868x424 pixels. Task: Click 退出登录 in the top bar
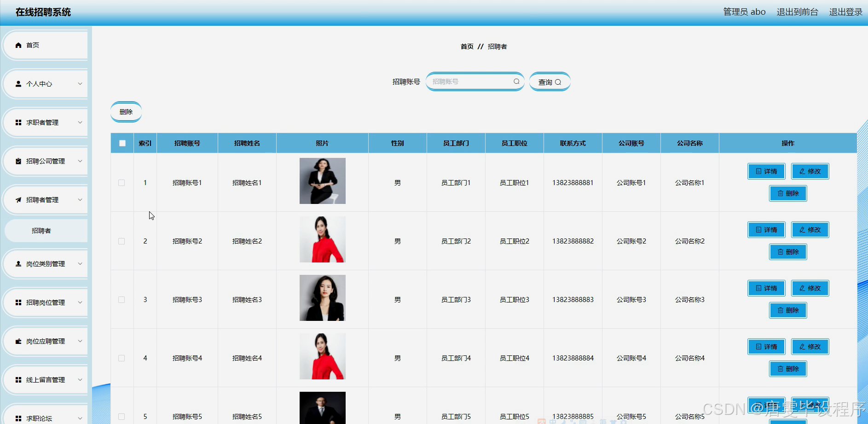846,12
